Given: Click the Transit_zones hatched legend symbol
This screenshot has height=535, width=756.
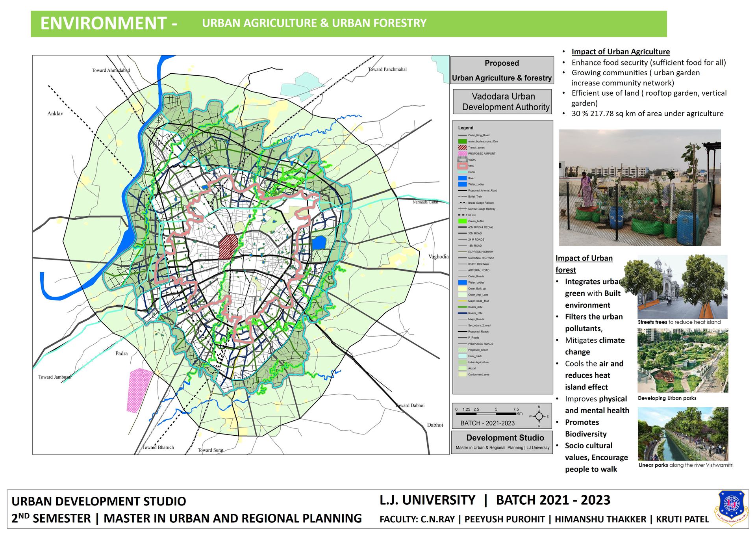Looking at the screenshot, I should [462, 147].
